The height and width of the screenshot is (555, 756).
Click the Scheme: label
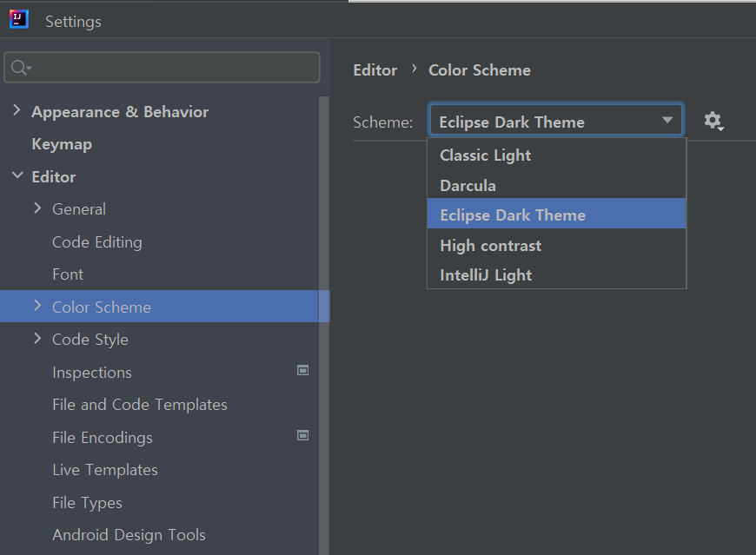pyautogui.click(x=383, y=122)
